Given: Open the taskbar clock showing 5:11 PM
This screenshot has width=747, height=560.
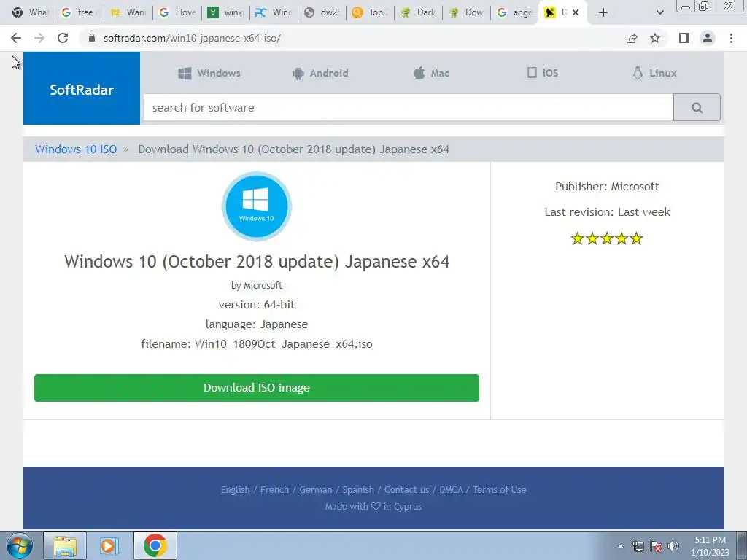Looking at the screenshot, I should (x=710, y=546).
